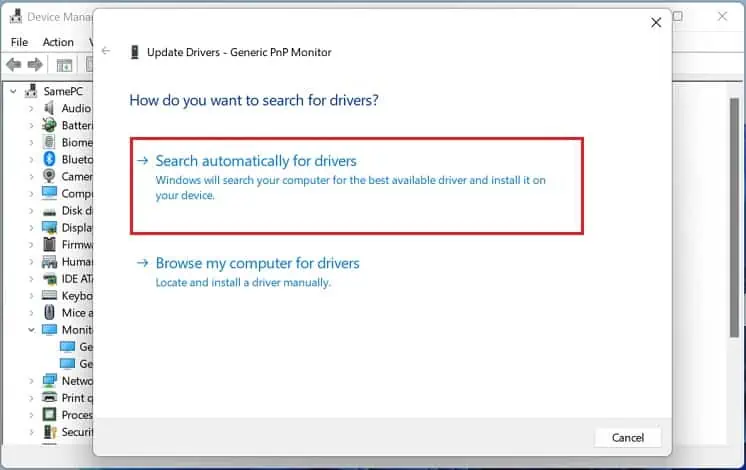746x470 pixels.
Task: Click the Device Manager title bar app icon
Action: click(16, 16)
